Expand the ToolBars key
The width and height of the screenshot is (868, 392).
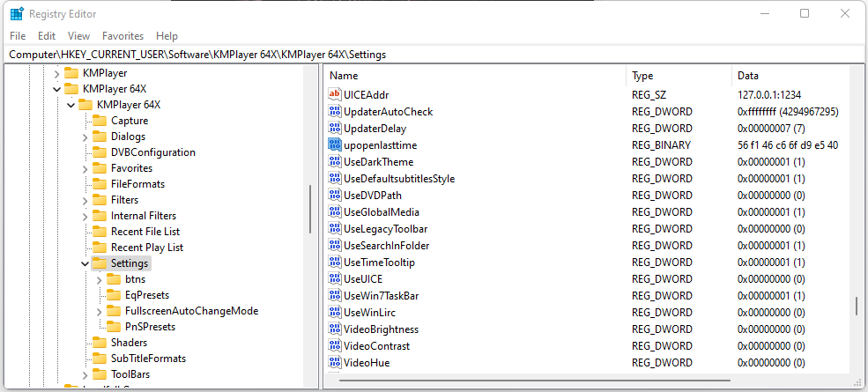[85, 375]
